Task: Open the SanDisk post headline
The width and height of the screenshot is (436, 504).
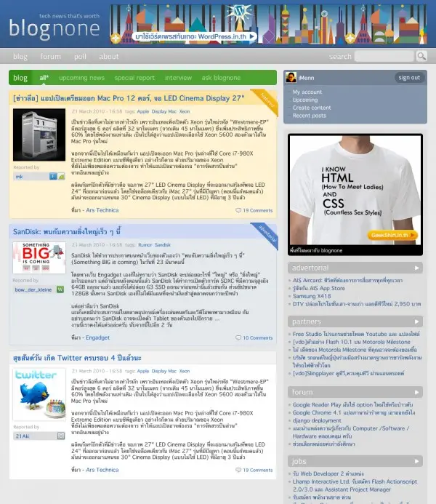Action: click(67, 231)
